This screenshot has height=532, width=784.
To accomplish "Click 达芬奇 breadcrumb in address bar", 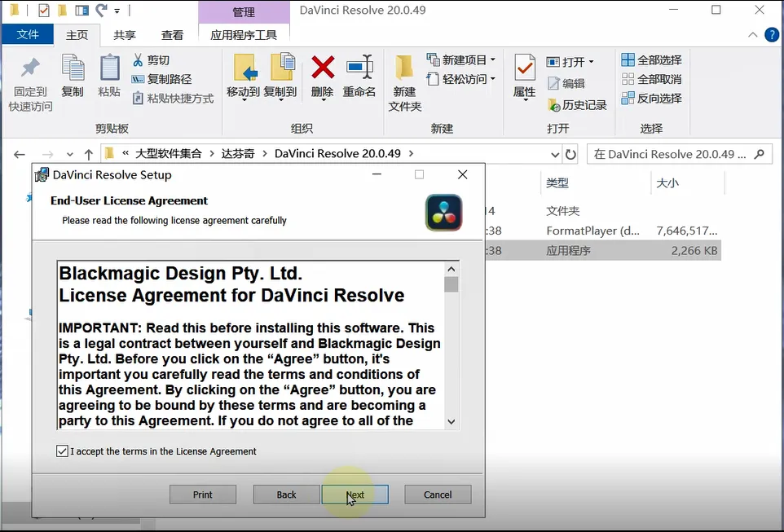I will pos(238,153).
